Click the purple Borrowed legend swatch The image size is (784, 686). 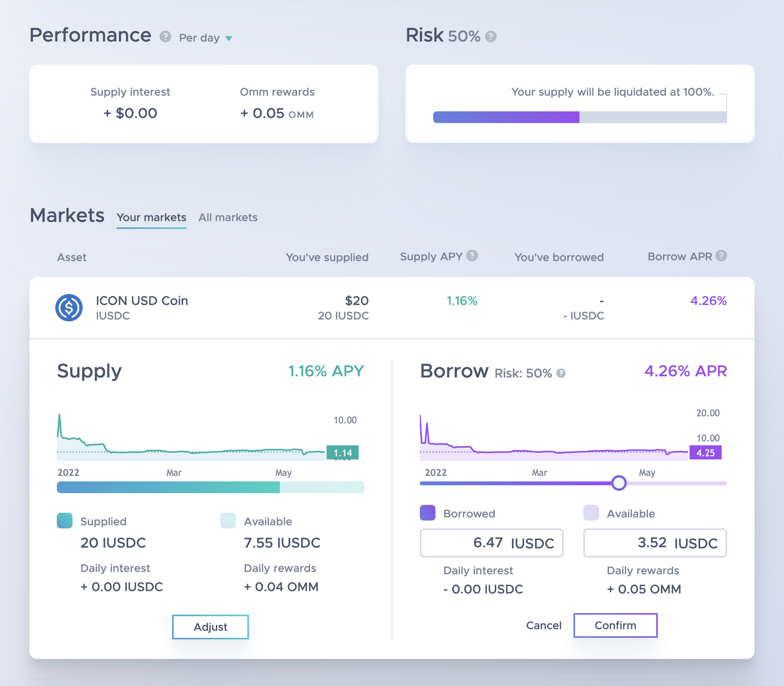pyautogui.click(x=428, y=513)
